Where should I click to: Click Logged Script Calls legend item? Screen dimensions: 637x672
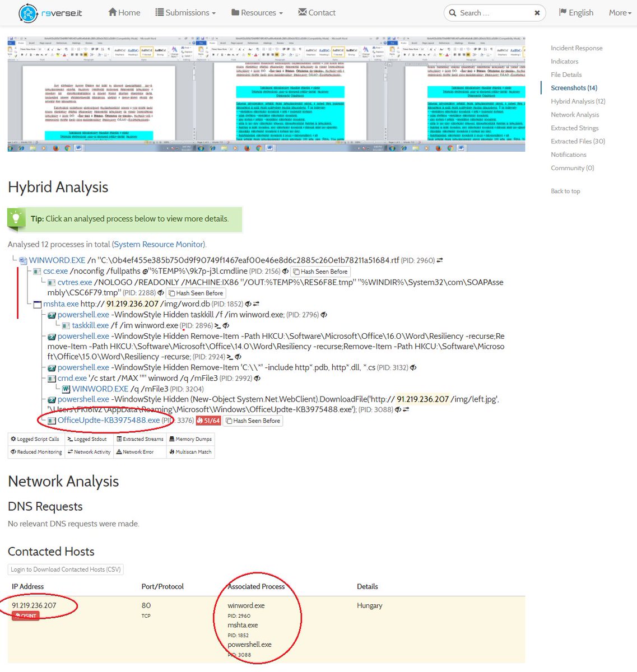tap(36, 439)
